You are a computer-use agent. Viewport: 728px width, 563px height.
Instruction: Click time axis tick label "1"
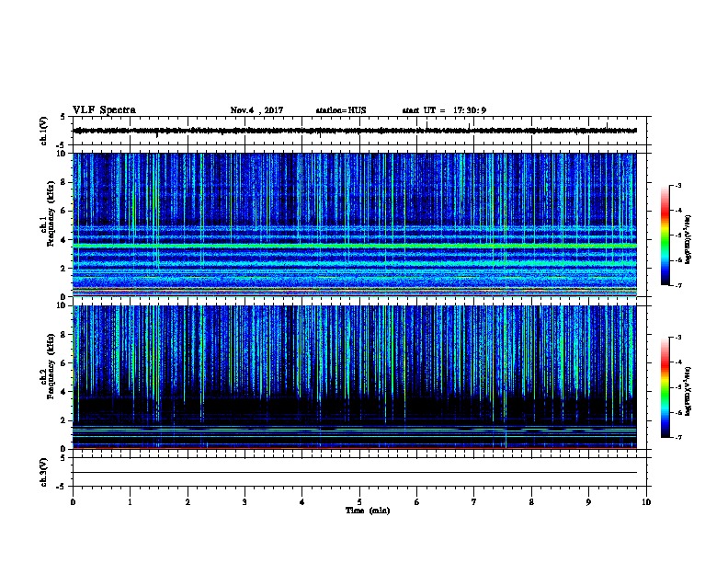[130, 502]
